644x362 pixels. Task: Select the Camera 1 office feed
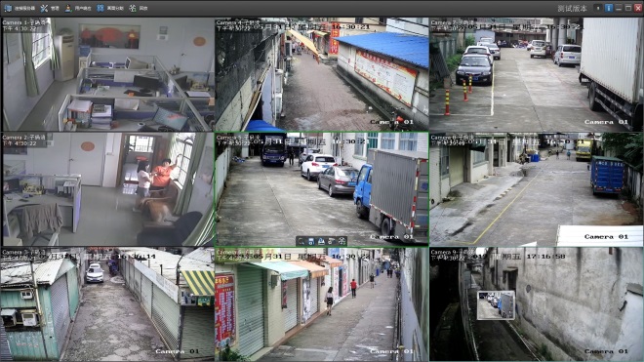(x=108, y=74)
